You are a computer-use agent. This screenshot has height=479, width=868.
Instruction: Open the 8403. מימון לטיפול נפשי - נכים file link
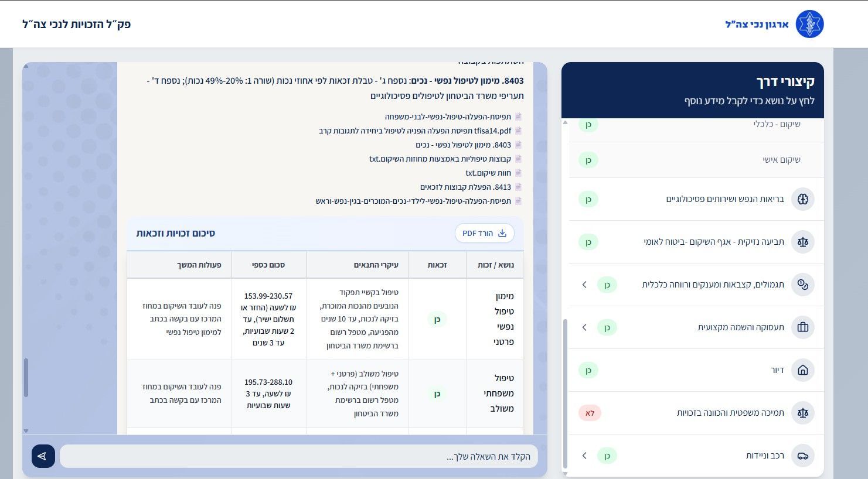[x=463, y=145]
